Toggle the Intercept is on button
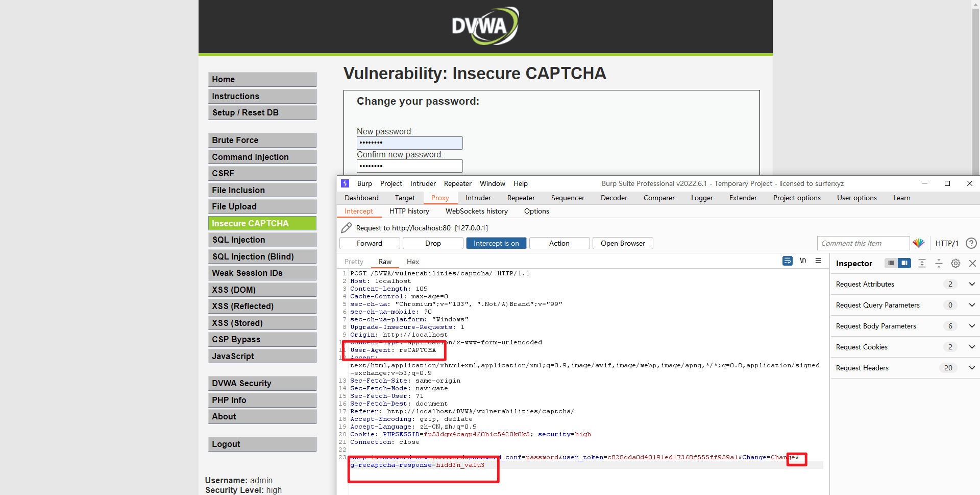The image size is (980, 495). click(x=496, y=243)
